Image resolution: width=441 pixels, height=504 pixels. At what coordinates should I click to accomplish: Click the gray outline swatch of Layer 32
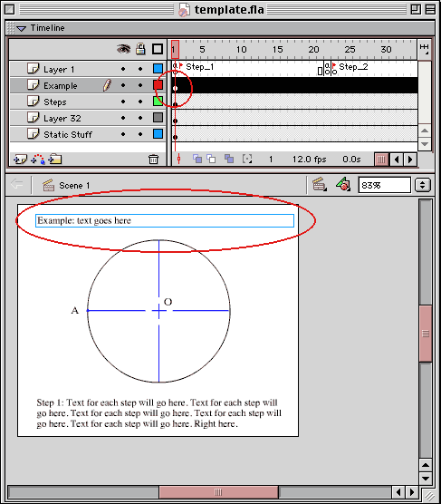coord(158,117)
